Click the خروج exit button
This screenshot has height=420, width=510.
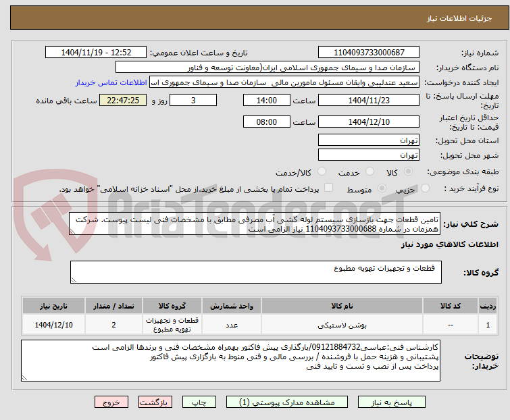111,402
